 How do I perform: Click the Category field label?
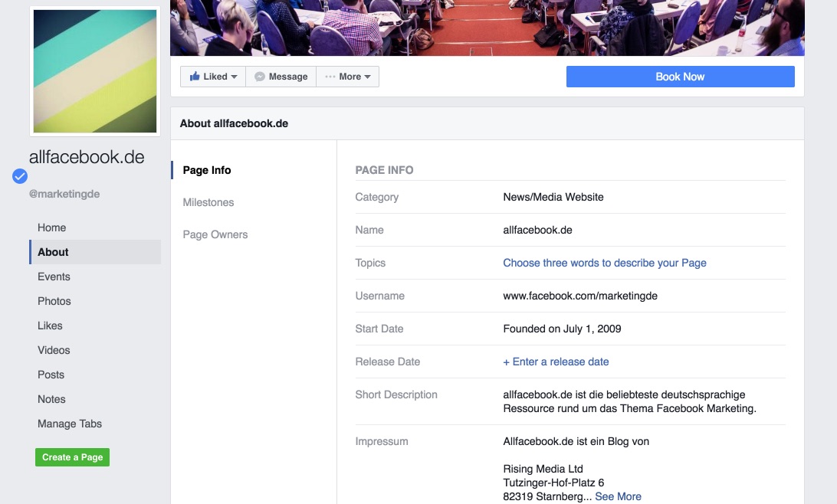pos(377,197)
